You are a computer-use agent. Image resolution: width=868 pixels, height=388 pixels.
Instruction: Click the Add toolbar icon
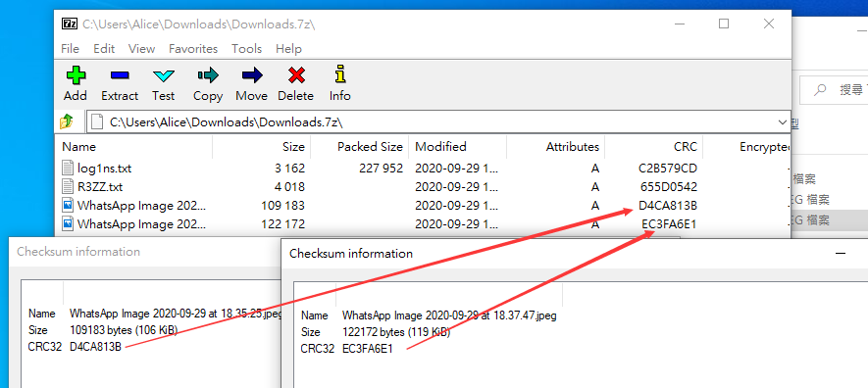76,75
